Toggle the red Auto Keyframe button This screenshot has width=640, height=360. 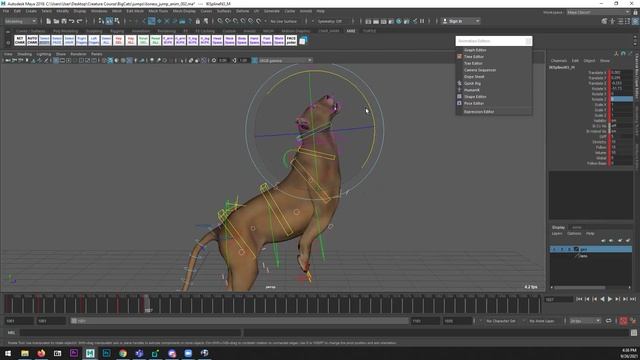tap(623, 321)
